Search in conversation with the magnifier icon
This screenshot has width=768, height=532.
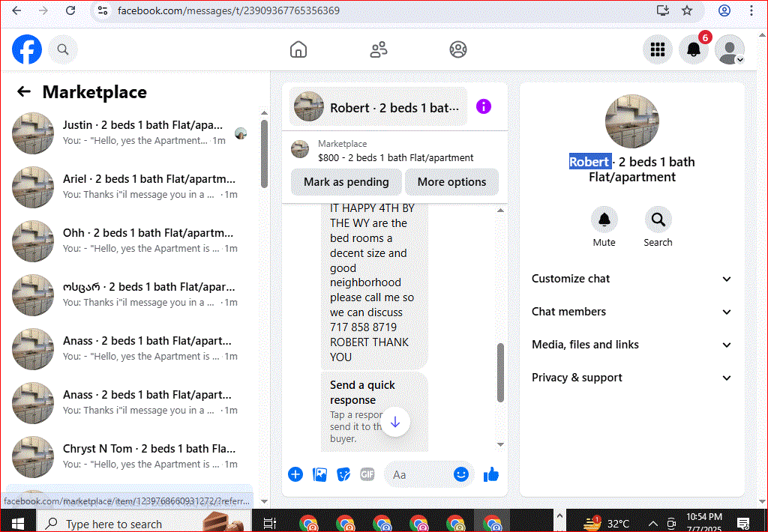coord(658,220)
